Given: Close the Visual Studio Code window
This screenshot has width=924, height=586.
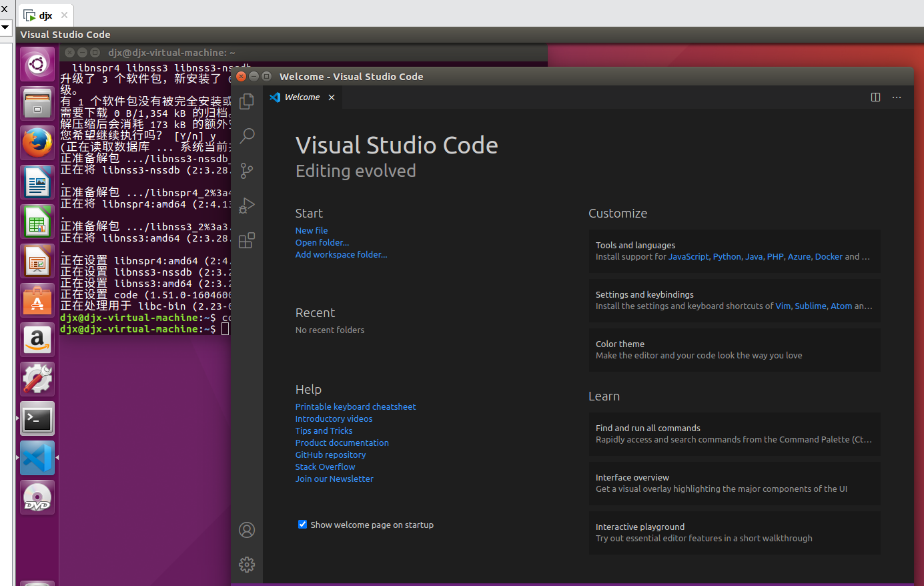Looking at the screenshot, I should [x=242, y=76].
